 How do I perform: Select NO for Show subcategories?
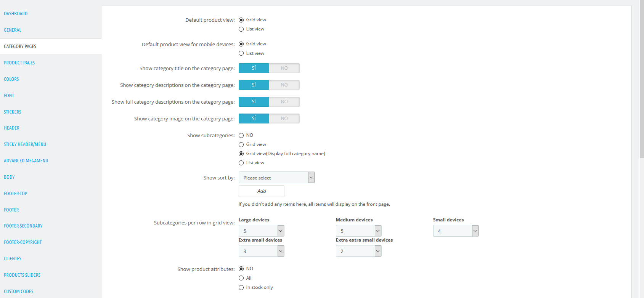pos(241,136)
